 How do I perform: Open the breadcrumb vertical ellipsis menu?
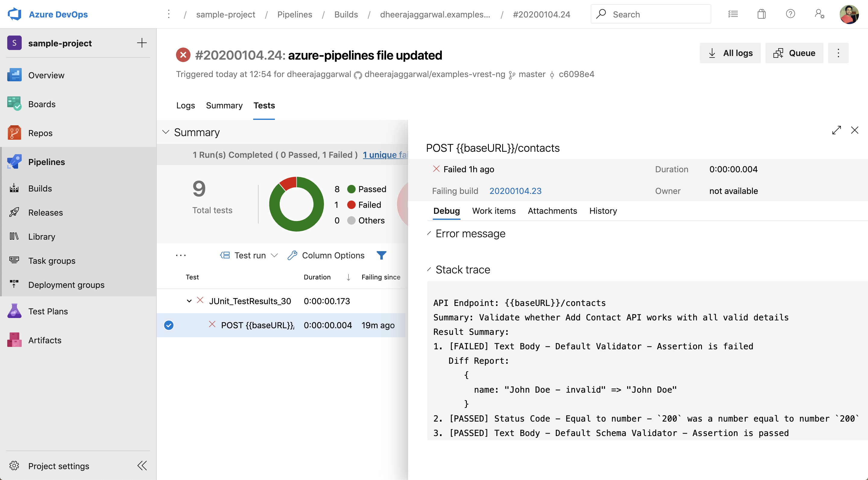[x=169, y=14]
